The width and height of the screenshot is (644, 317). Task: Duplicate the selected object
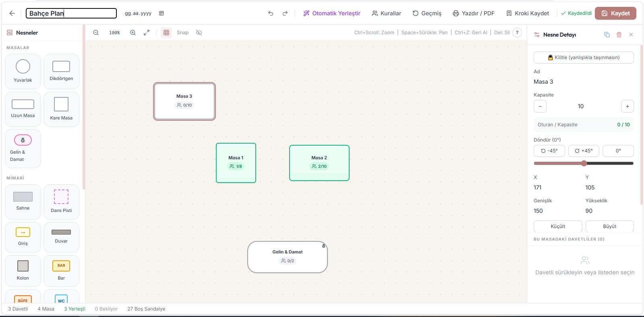click(607, 35)
